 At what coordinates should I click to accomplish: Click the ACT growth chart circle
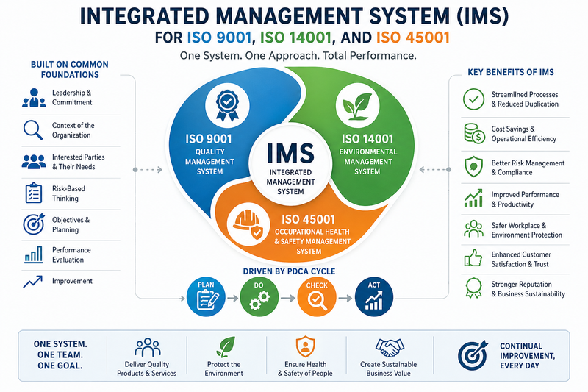(x=374, y=297)
